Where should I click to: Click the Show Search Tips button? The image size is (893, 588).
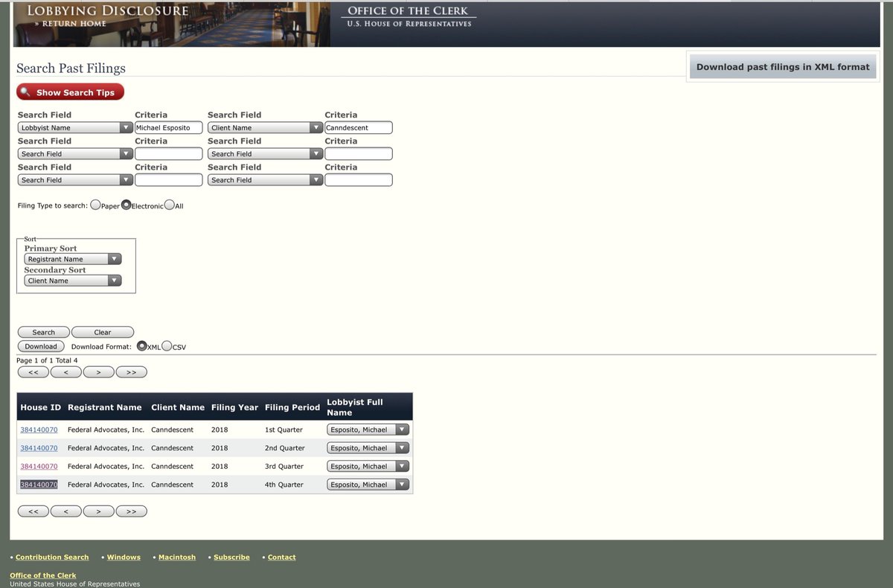pos(70,92)
